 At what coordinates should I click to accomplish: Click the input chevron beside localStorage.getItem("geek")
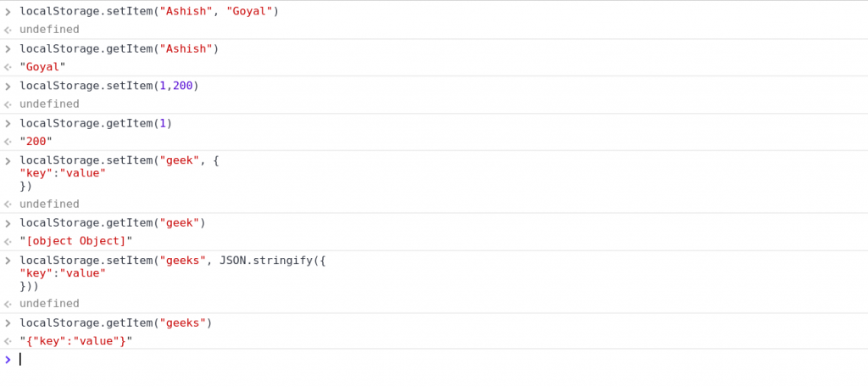coord(8,223)
